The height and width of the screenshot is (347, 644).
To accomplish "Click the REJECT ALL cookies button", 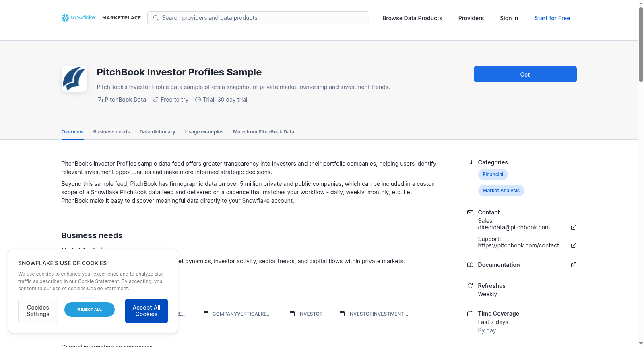I will coord(89,310).
